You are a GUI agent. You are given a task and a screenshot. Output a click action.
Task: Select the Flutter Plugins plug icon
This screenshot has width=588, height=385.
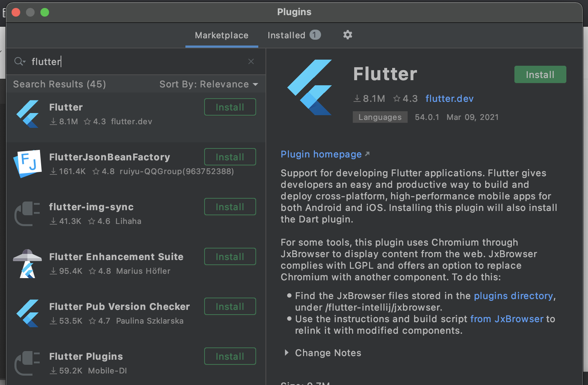[27, 363]
